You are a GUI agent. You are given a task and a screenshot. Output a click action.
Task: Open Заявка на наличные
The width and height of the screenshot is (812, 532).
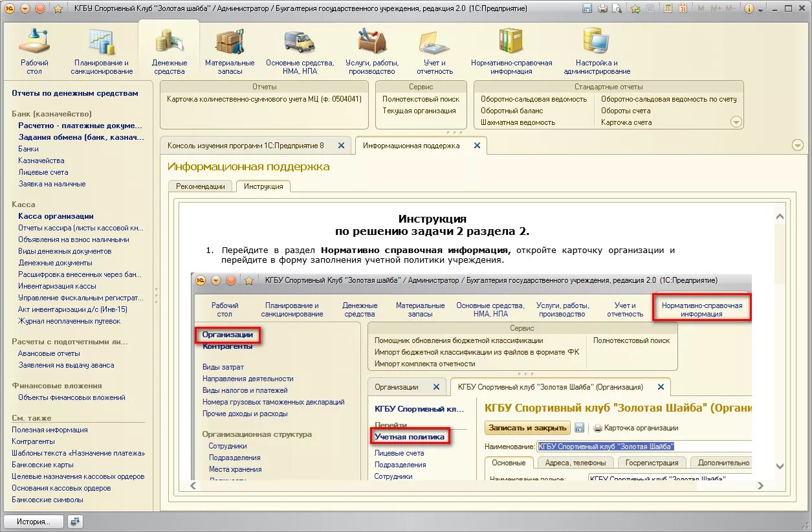click(52, 184)
